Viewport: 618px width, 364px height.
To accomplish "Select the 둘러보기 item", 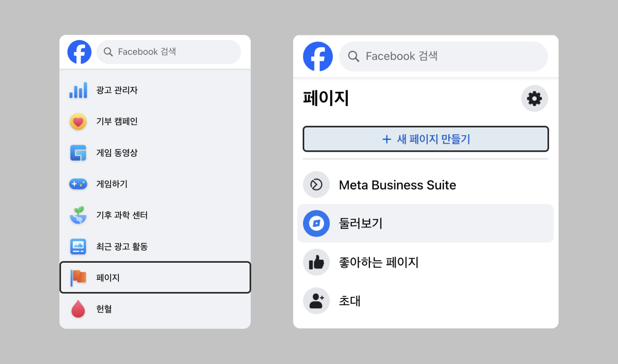I will [x=425, y=224].
